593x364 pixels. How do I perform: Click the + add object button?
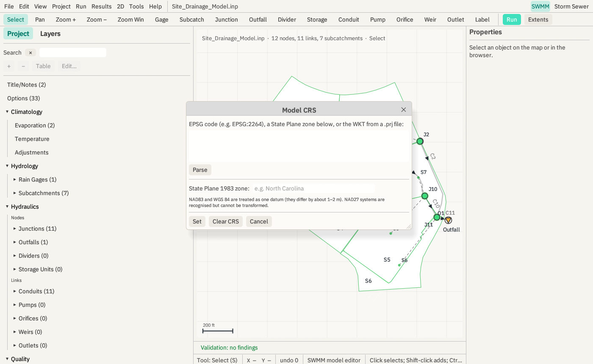click(x=9, y=66)
